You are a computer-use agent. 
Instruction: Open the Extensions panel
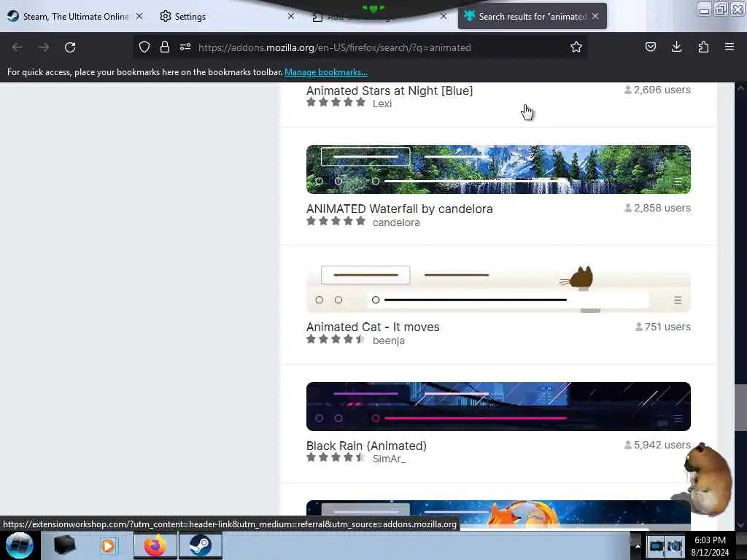pyautogui.click(x=703, y=47)
